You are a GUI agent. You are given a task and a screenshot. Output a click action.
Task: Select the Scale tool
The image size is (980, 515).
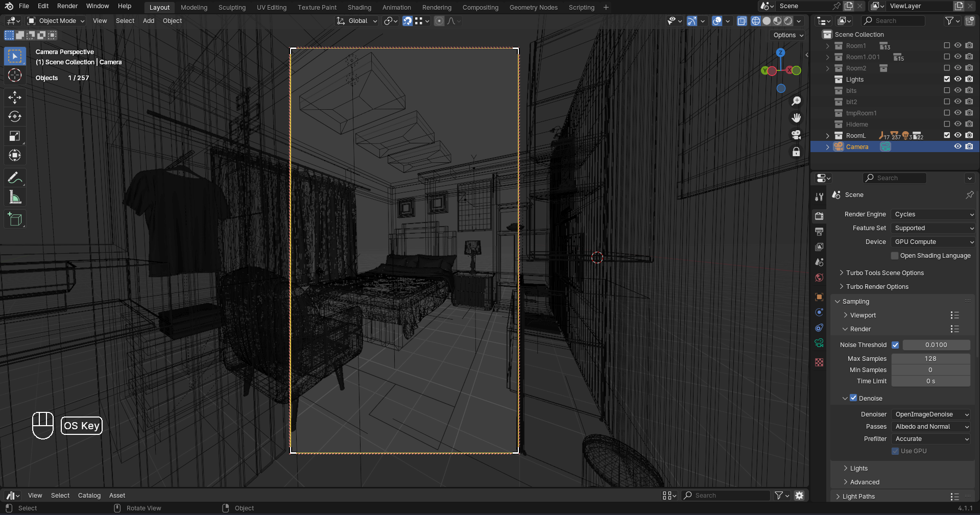pos(15,136)
